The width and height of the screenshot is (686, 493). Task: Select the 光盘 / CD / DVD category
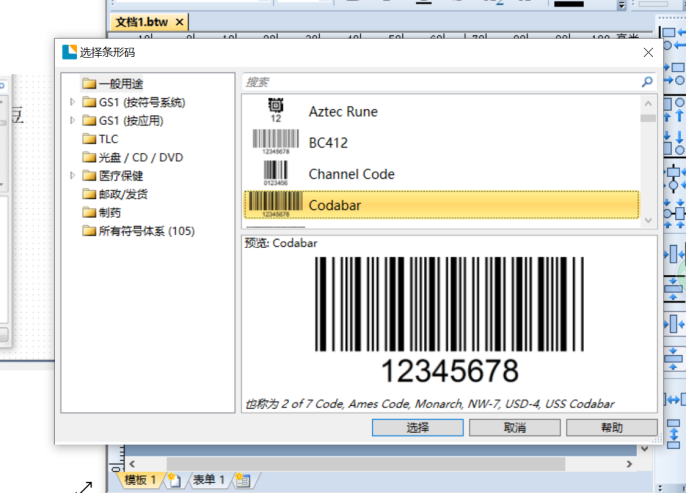pos(140,157)
